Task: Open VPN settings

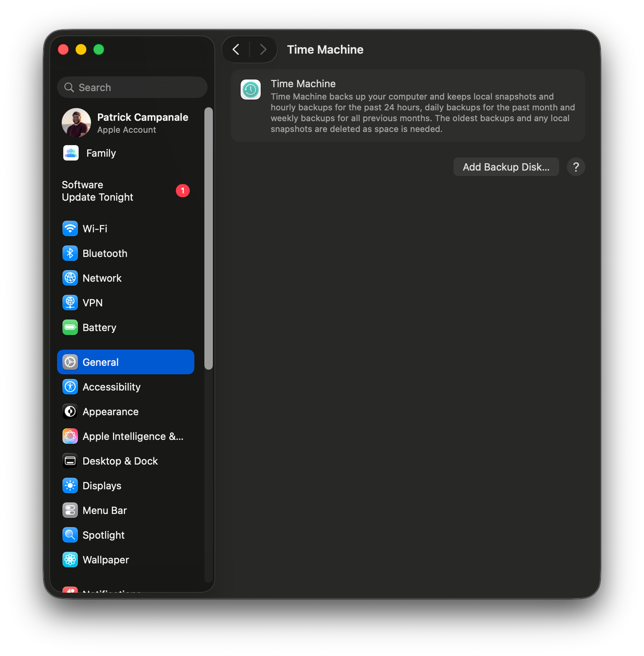Action: (92, 302)
